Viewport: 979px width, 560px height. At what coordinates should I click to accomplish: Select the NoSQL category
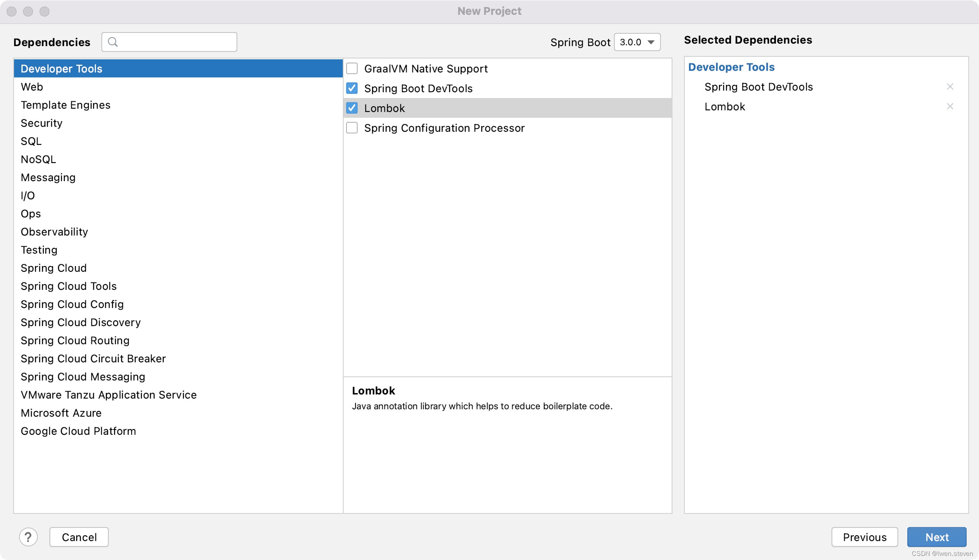(x=178, y=159)
